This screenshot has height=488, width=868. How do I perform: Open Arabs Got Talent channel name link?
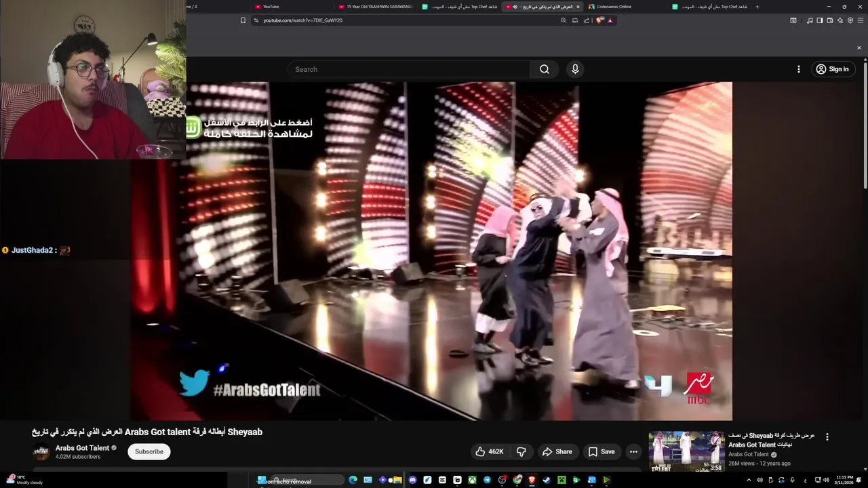click(x=82, y=448)
